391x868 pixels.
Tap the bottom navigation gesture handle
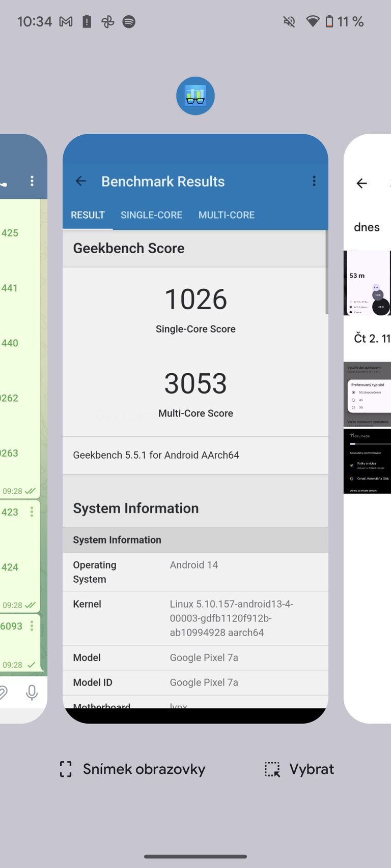(x=195, y=856)
